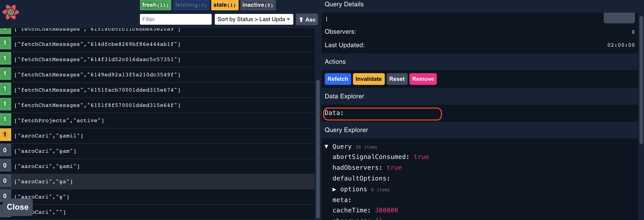This screenshot has height=220, width=644.
Task: Select the fetchProjects active query
Action: [x=157, y=121]
